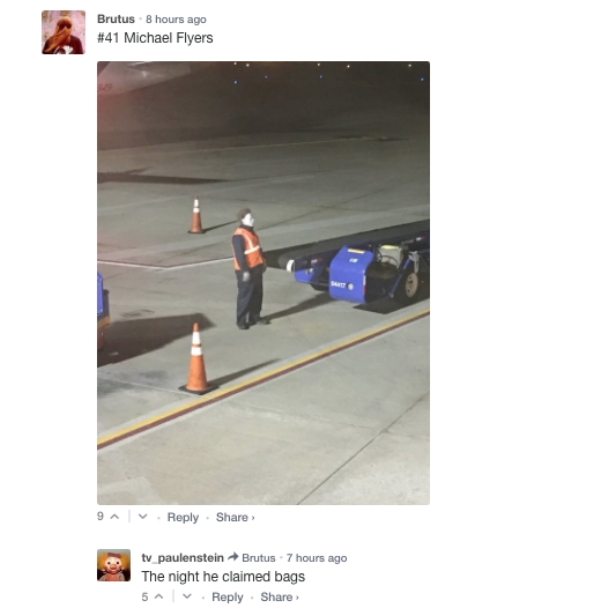
Task: Jump to parent comment via Brutus mention
Action: tap(258, 558)
